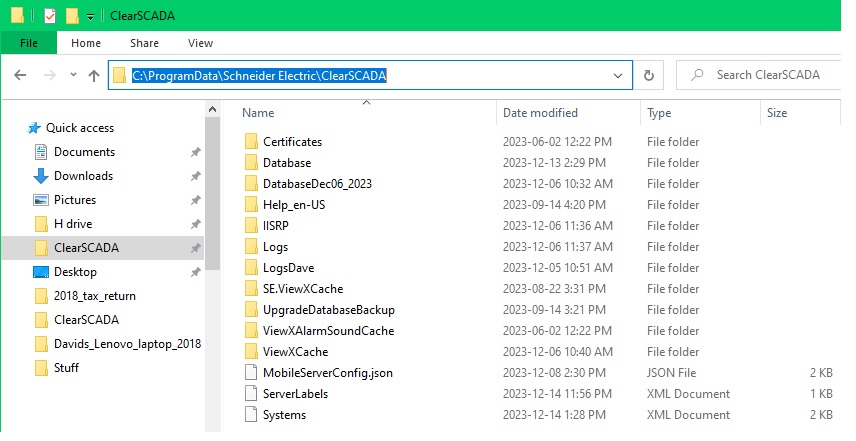
Task: Switch to the Share ribbon tab
Action: point(144,43)
